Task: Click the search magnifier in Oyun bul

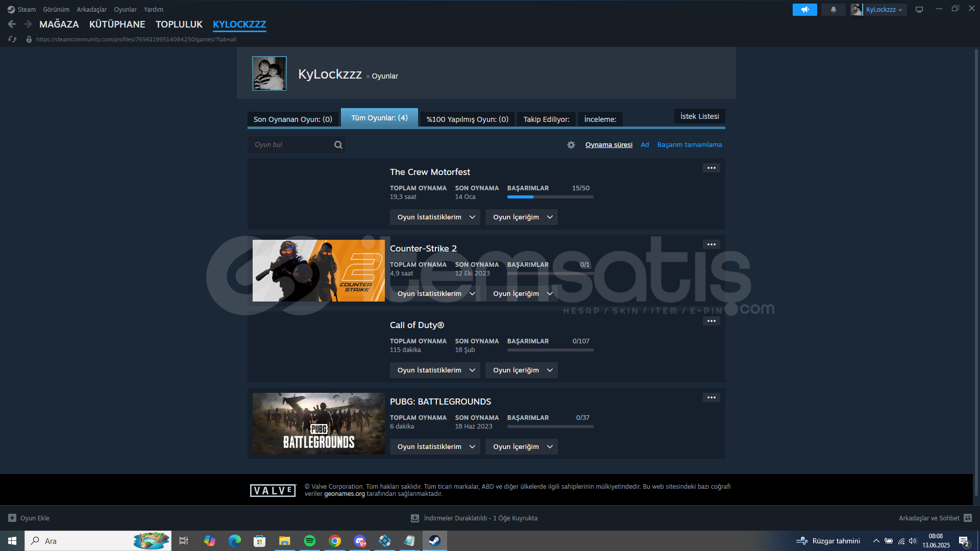Action: click(x=338, y=145)
